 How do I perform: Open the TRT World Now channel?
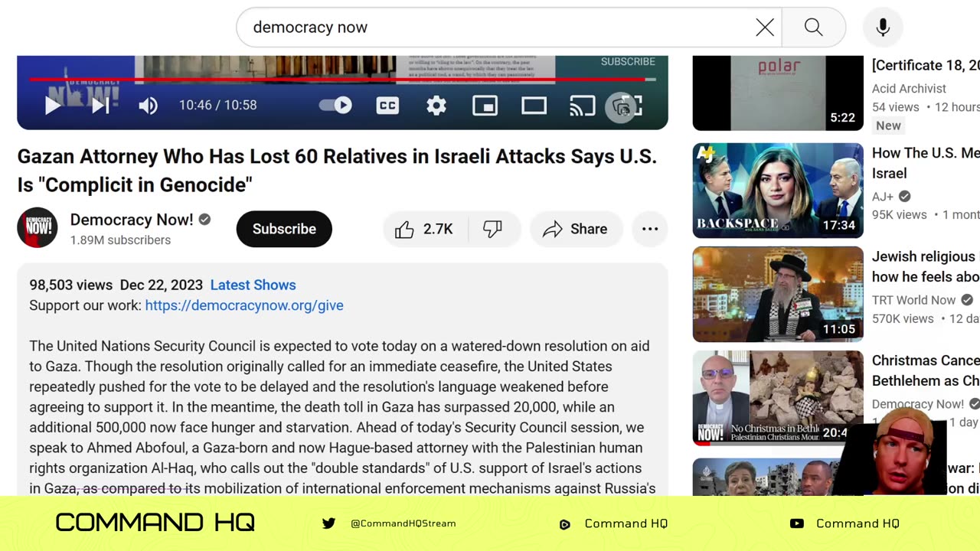[x=913, y=300]
